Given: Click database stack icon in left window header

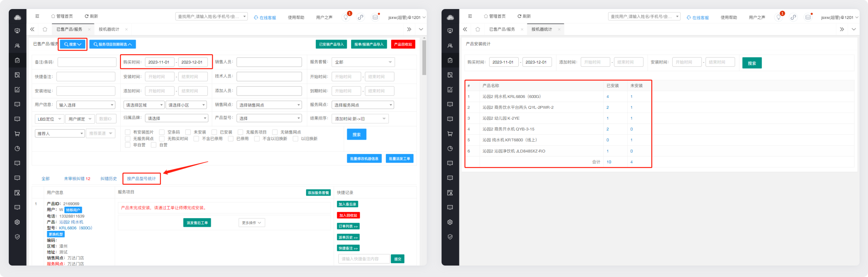Looking at the screenshot, I should click(x=375, y=17).
